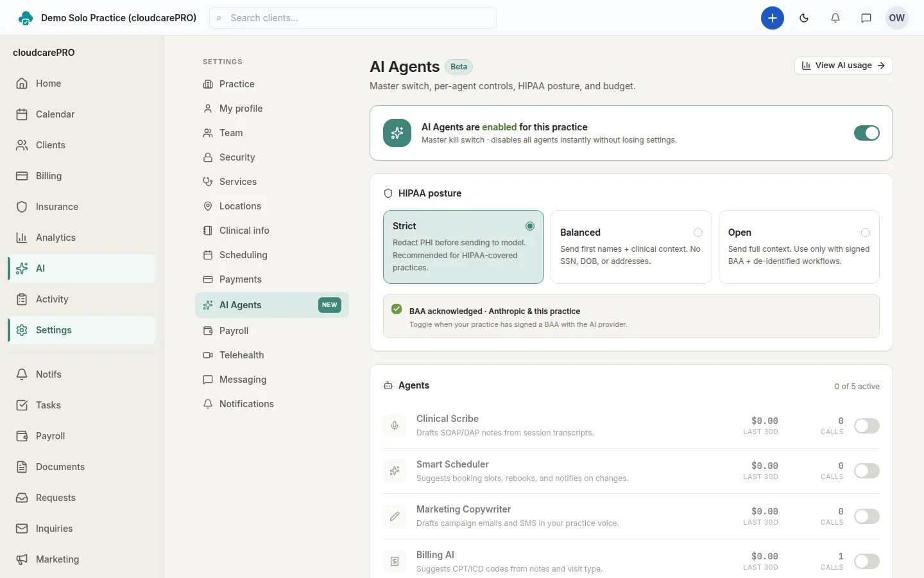Image resolution: width=924 pixels, height=578 pixels.
Task: Click the Activity clipboard icon
Action: 22,299
